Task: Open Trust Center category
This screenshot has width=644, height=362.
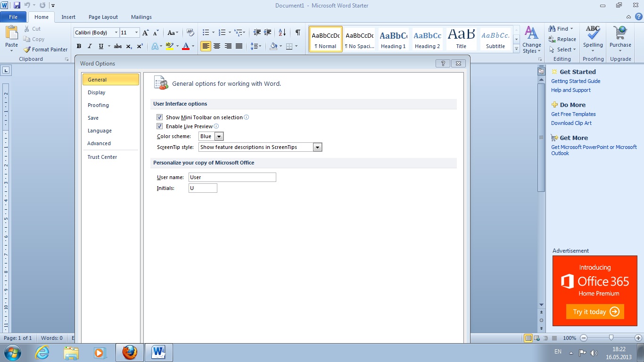Action: (x=111, y=157)
